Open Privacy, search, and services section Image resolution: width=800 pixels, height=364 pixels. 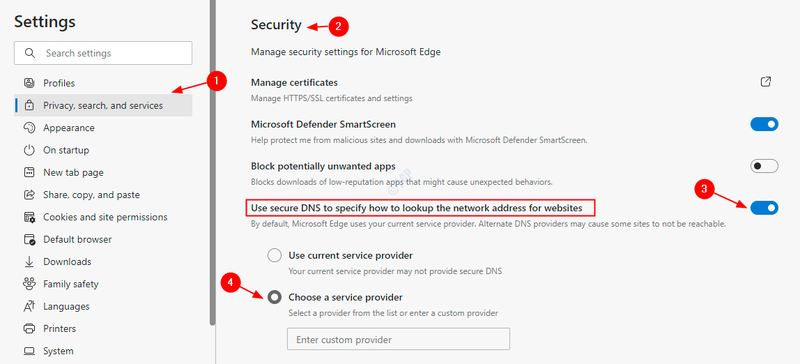pyautogui.click(x=103, y=105)
